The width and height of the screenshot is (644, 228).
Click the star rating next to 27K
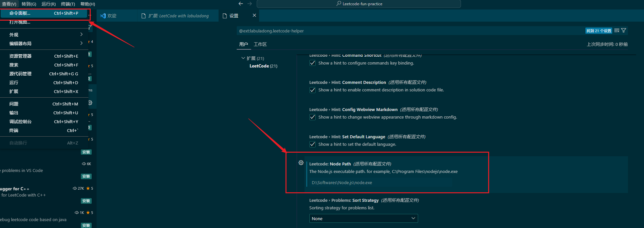point(90,188)
